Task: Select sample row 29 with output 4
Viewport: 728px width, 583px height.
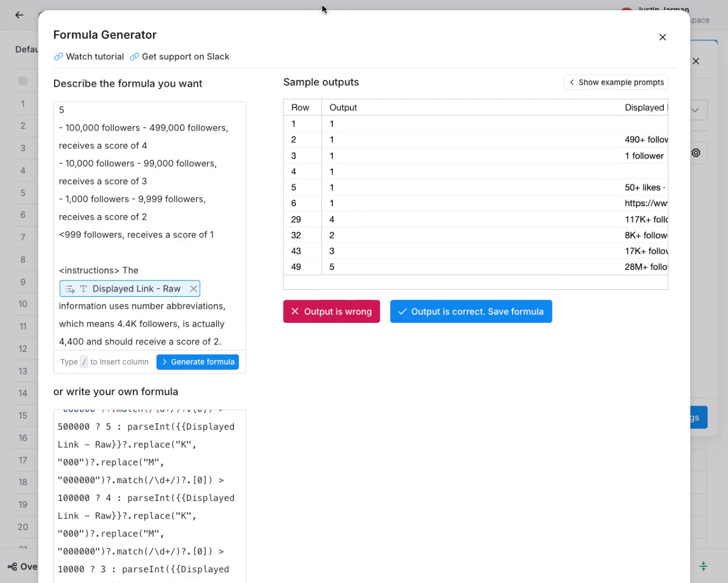Action: [475, 219]
